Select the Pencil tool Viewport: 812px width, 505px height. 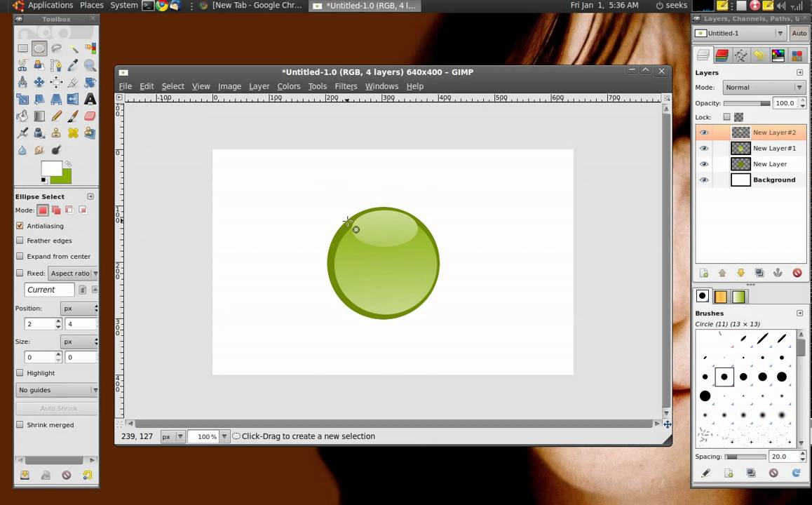pyautogui.click(x=56, y=116)
